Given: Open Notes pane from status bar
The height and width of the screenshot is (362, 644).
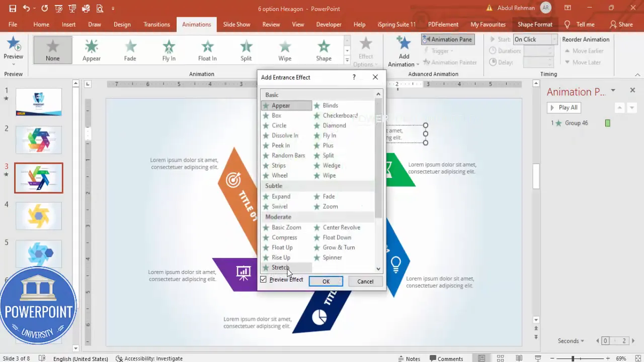Looking at the screenshot, I should tap(409, 358).
